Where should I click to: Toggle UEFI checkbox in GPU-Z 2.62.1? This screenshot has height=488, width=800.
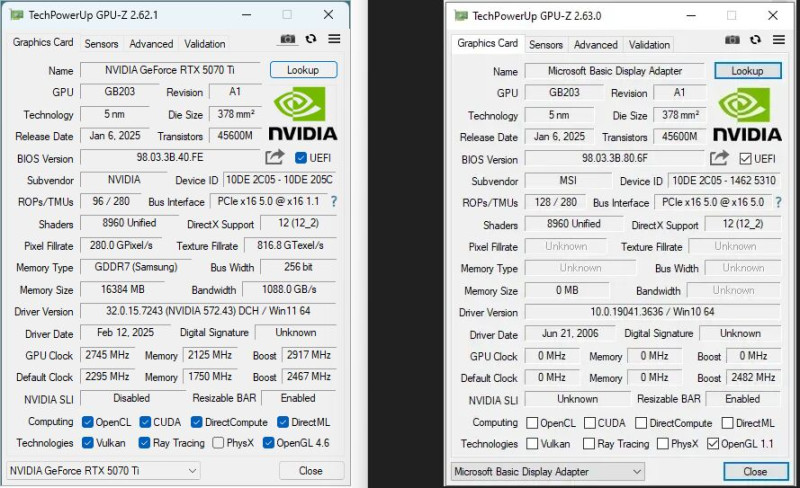(x=301, y=158)
